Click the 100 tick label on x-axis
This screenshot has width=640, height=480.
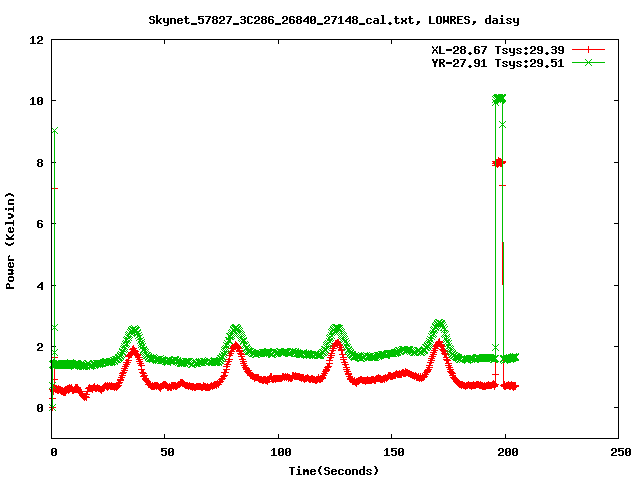click(x=279, y=453)
